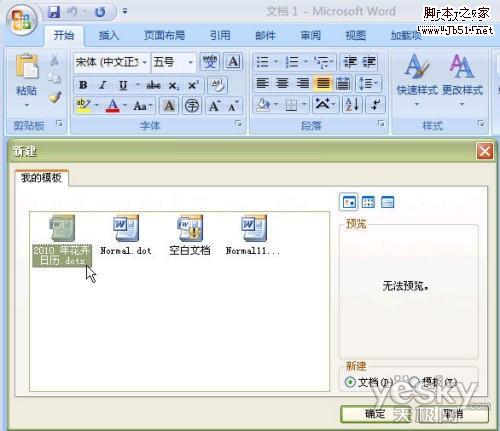Screen dimensions: 500x431
Task: Activate the Format Painter brush
Action: 54,98
